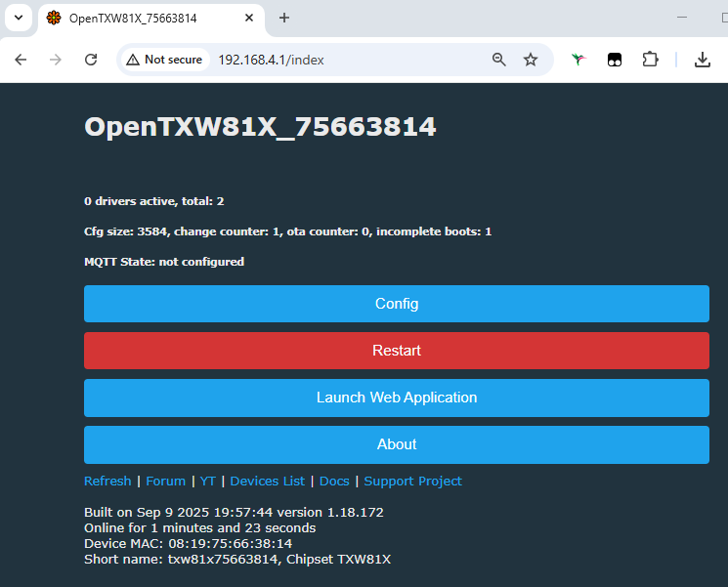Minimize the browser window

point(681,18)
